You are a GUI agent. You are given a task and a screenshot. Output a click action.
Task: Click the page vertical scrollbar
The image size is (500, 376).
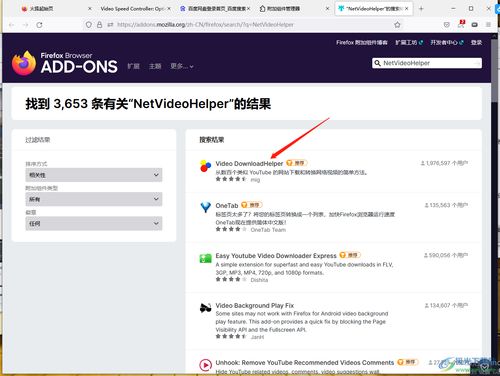(x=494, y=200)
